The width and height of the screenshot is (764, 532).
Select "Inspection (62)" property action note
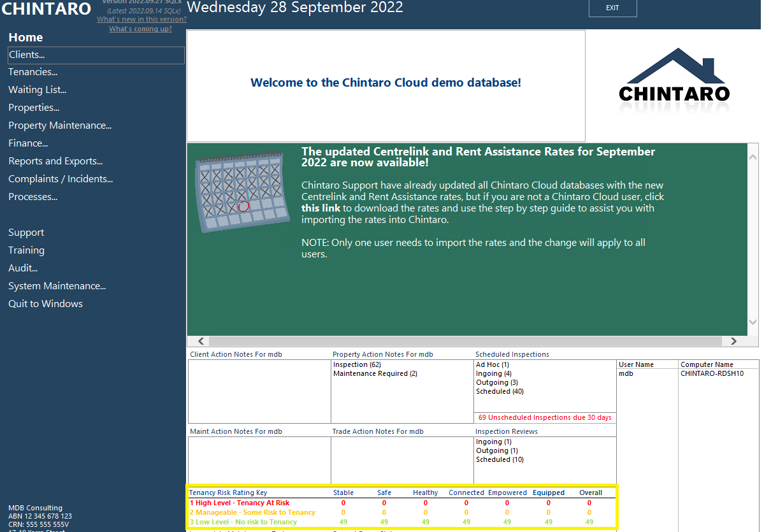(x=357, y=365)
